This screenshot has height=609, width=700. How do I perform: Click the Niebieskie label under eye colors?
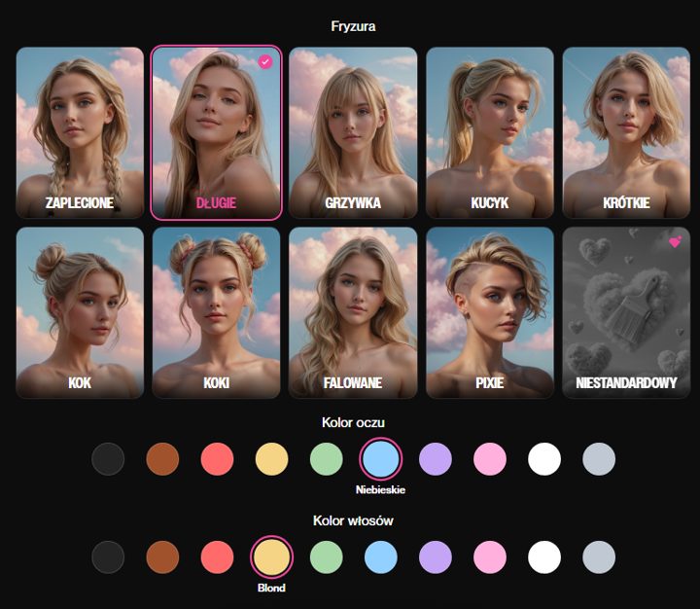coord(380,489)
